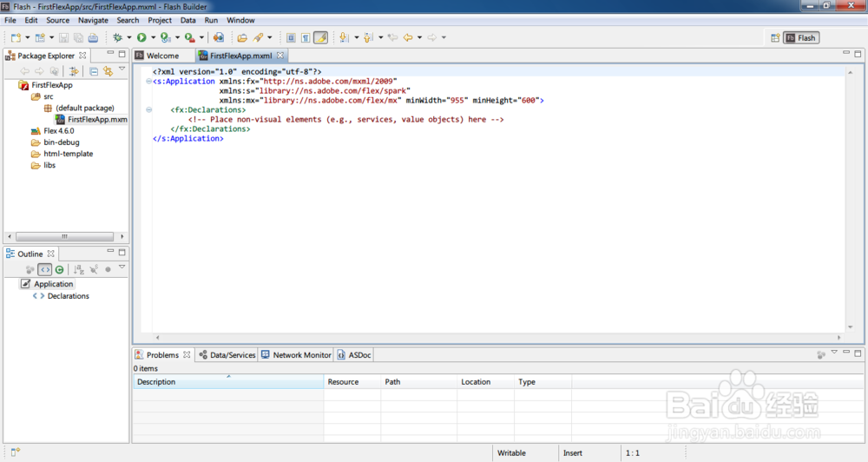The image size is (868, 462).
Task: Switch to the Network Monitor tab
Action: tap(296, 355)
